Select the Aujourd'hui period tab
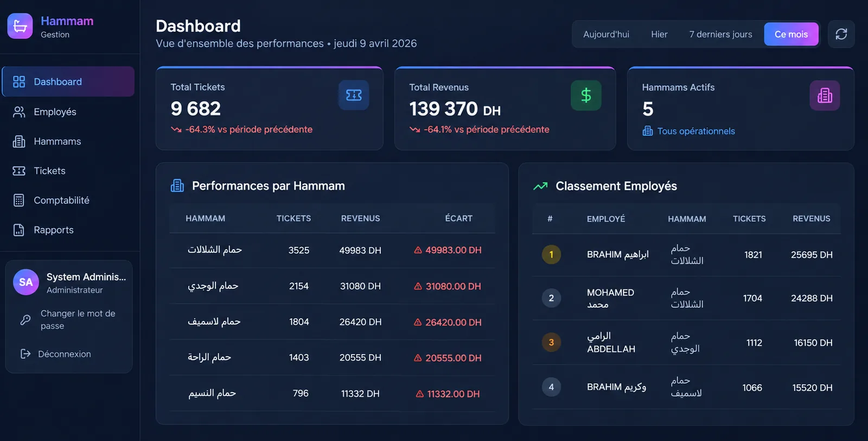Screen dimensions: 868x441 pos(606,34)
